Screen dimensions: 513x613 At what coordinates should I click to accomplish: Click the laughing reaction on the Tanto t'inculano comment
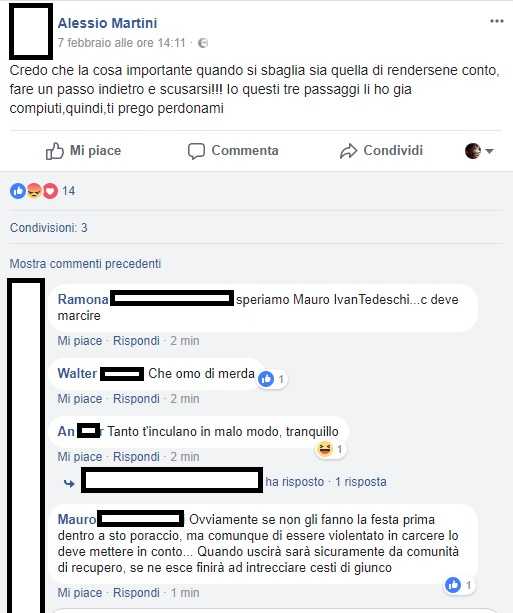324,449
